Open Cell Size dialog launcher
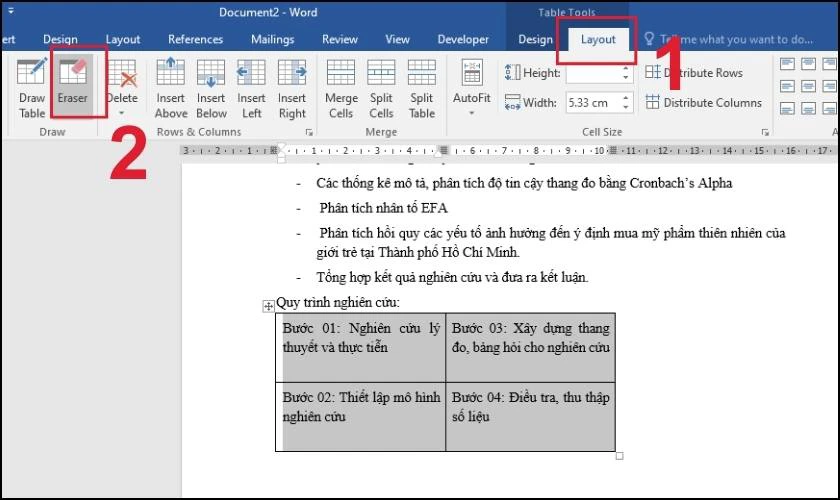The image size is (840, 500). tap(765, 132)
